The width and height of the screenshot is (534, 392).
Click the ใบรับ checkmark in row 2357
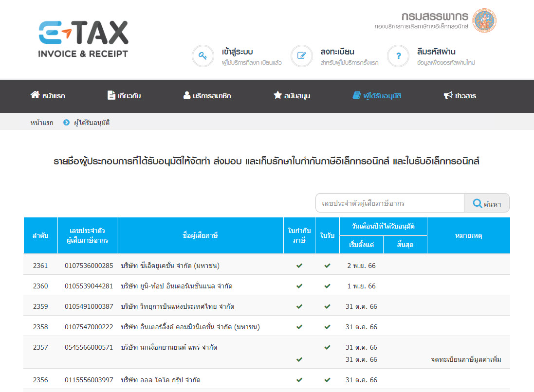click(327, 347)
